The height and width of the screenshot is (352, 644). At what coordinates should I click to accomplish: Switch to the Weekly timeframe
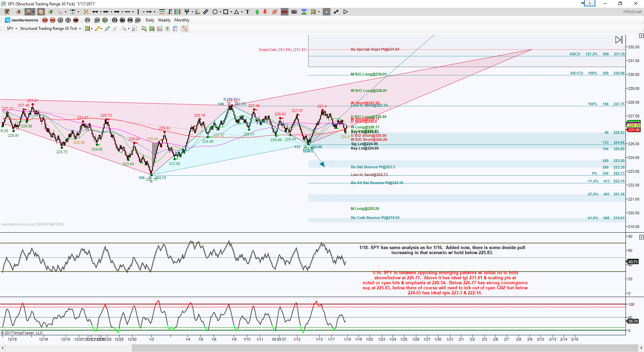164,20
